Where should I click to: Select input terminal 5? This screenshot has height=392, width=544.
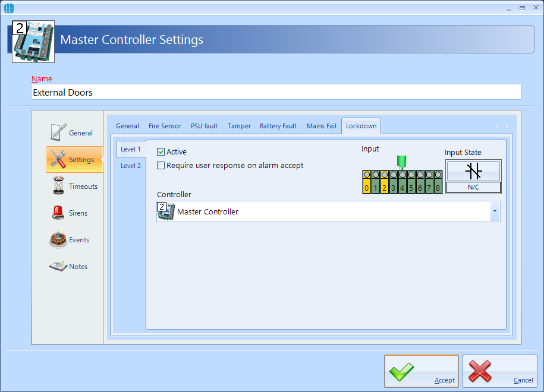(411, 182)
